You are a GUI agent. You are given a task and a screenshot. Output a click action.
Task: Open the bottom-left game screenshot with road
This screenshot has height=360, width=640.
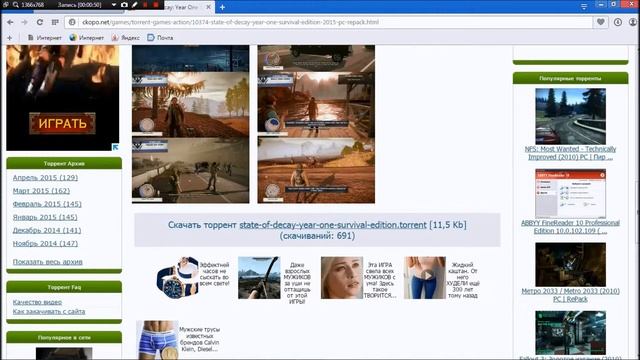191,170
